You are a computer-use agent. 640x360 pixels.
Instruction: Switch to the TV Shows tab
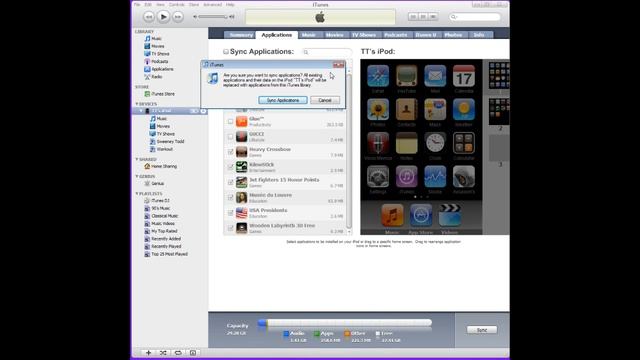coord(364,35)
